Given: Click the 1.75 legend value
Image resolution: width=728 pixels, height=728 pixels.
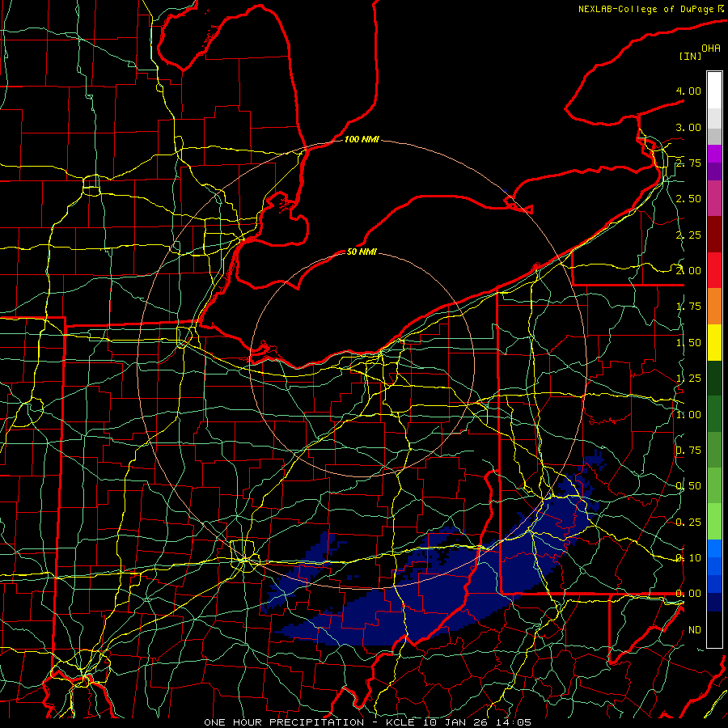Looking at the screenshot, I should click(688, 307).
